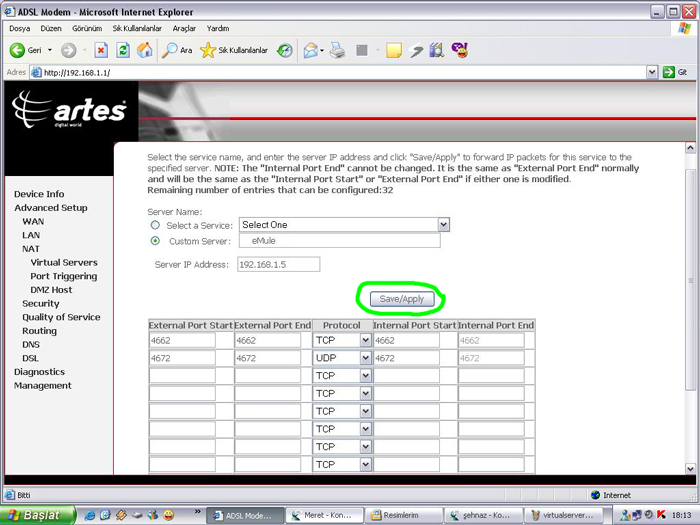The image size is (700, 525).
Task: Open the address bar dropdown arrow
Action: click(x=652, y=72)
